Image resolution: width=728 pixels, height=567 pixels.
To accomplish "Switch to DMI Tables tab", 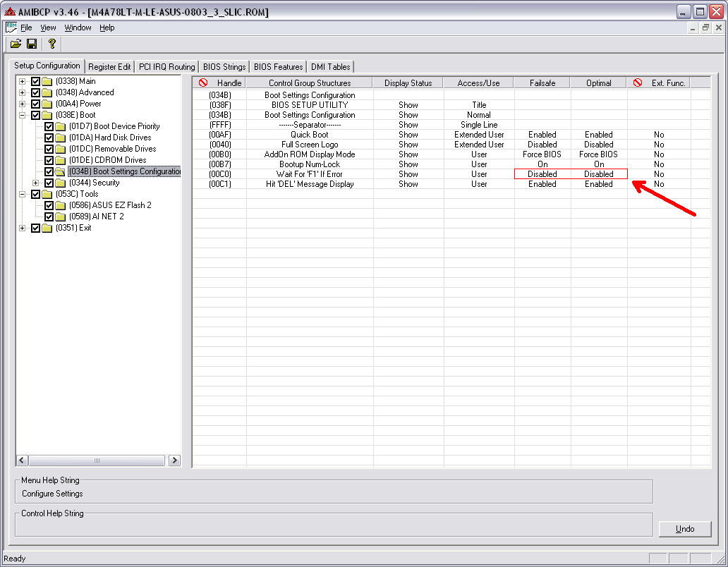I will coord(331,67).
